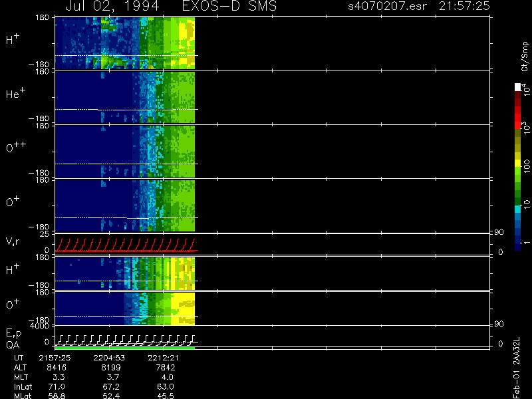
Task: Click the O++ panel label
Action: 16,147
